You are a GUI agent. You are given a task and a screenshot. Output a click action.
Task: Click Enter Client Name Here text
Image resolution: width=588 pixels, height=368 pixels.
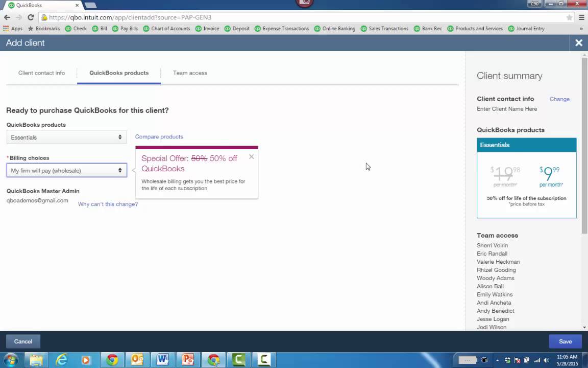[507, 109]
